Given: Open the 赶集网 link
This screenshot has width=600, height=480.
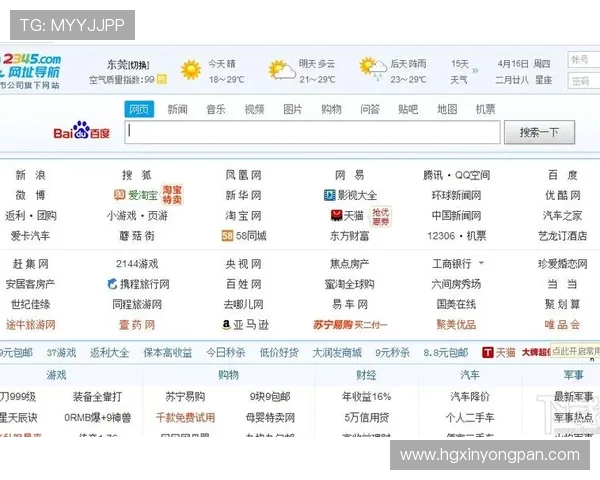Looking at the screenshot, I should pyautogui.click(x=31, y=264).
